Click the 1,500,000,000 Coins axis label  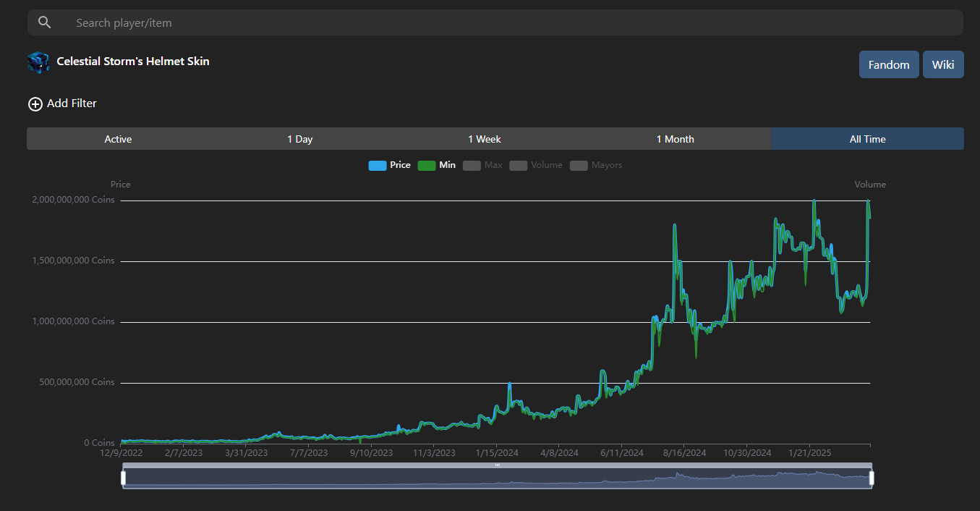(73, 261)
